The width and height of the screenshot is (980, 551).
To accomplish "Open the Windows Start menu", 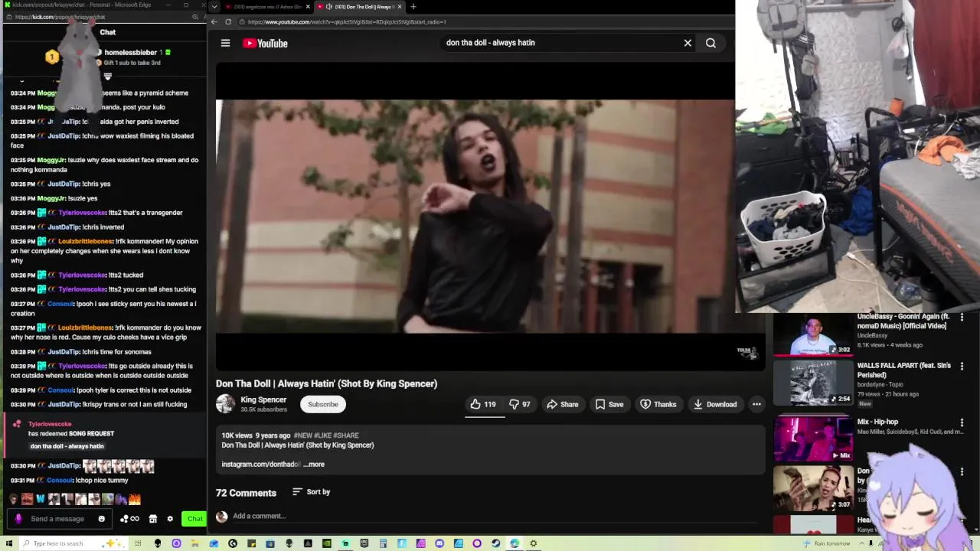I will click(x=8, y=543).
